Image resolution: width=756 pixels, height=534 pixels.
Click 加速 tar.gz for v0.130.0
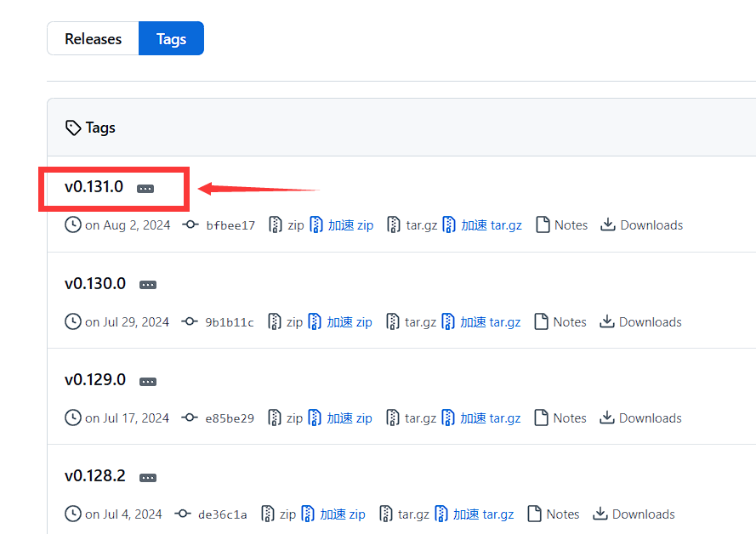490,322
